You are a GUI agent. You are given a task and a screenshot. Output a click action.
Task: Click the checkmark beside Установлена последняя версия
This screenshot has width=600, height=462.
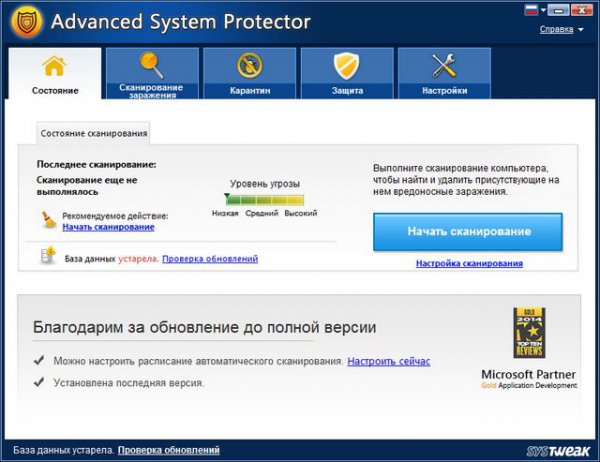(x=39, y=382)
